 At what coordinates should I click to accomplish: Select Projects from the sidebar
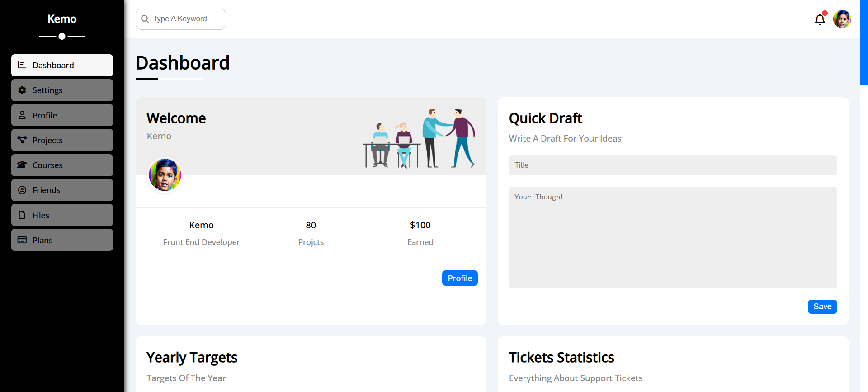coord(62,140)
